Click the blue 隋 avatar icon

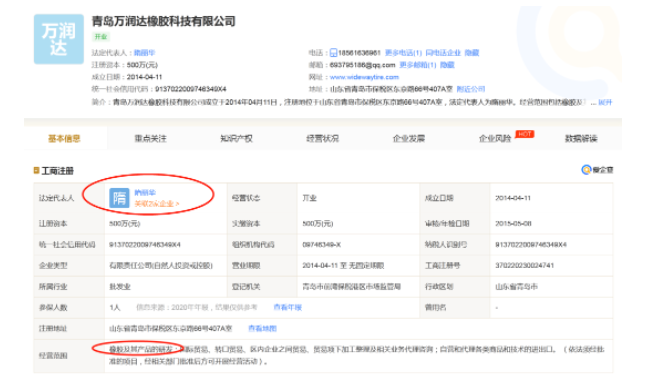coord(119,198)
